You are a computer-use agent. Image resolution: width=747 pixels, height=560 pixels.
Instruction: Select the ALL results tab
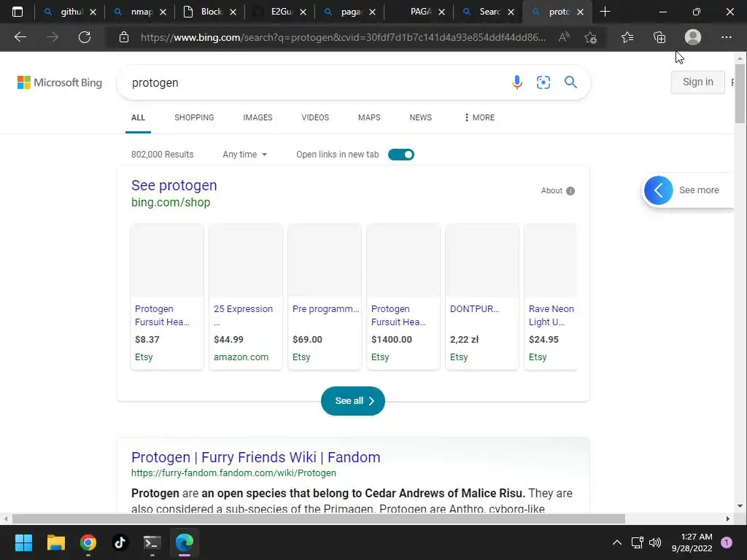pyautogui.click(x=138, y=117)
